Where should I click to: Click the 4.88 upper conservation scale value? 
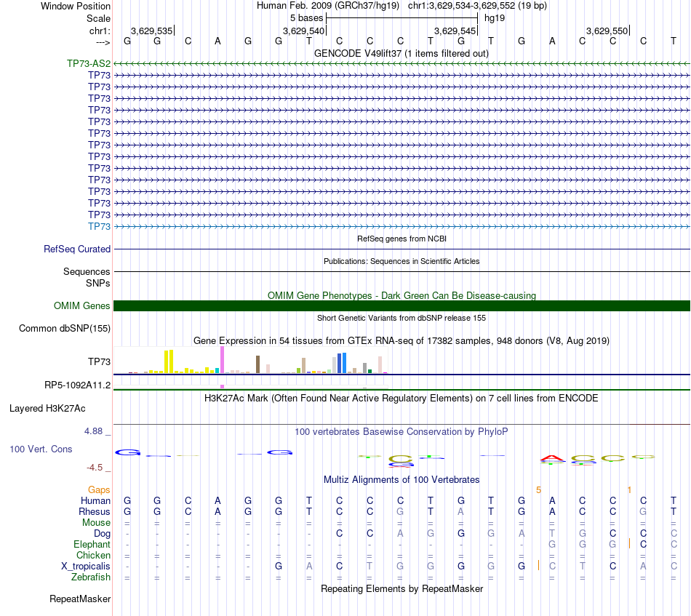pos(93,431)
